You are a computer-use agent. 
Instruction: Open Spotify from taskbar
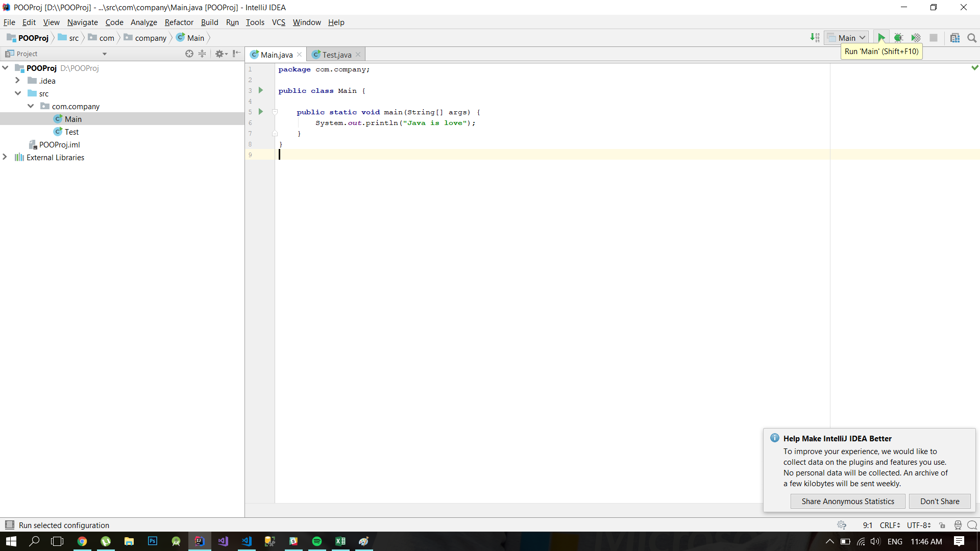pos(317,541)
